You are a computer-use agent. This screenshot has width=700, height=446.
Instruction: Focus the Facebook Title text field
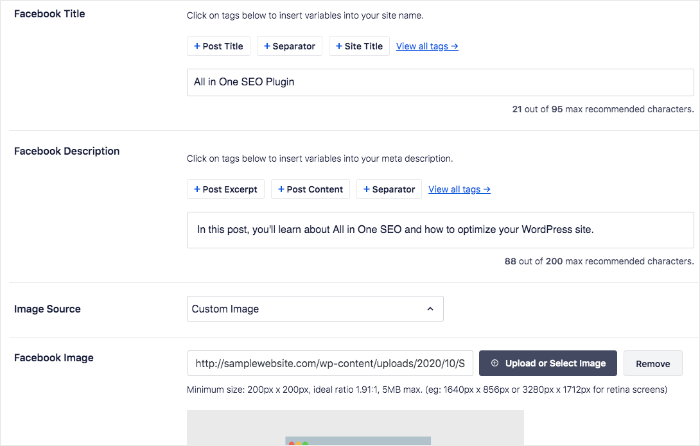coord(440,82)
